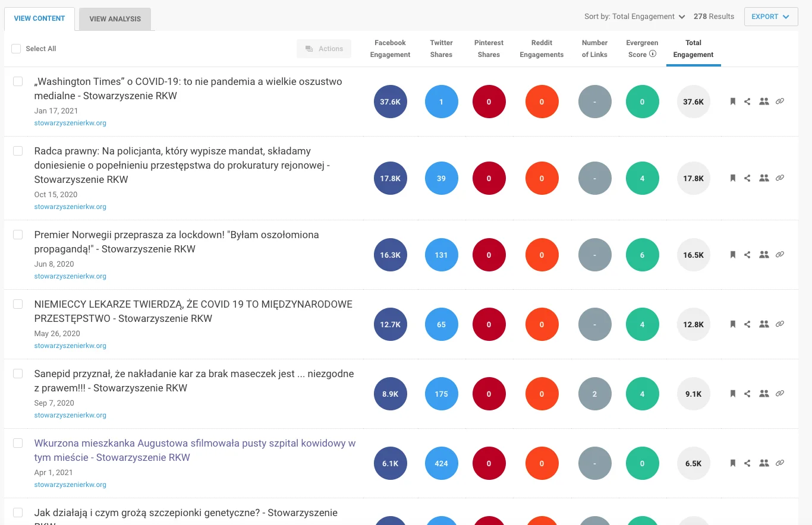Check the Select All checkbox
This screenshot has height=525, width=812.
[x=16, y=49]
